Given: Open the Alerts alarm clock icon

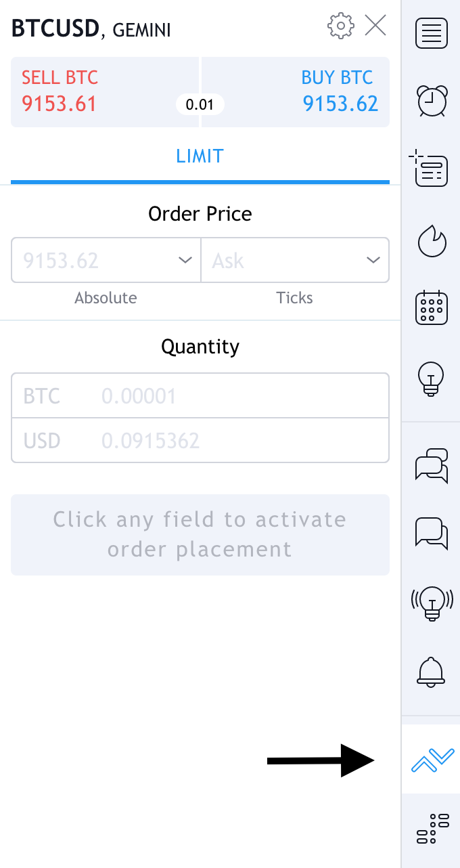Looking at the screenshot, I should (431, 102).
